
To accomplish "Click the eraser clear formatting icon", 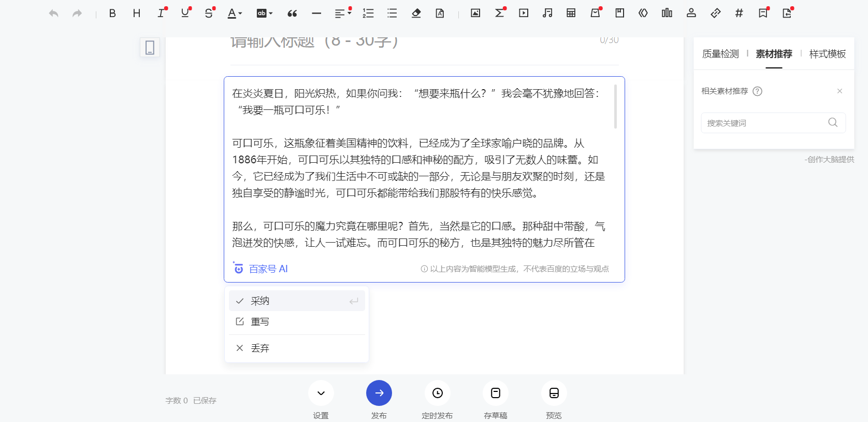I will click(416, 13).
